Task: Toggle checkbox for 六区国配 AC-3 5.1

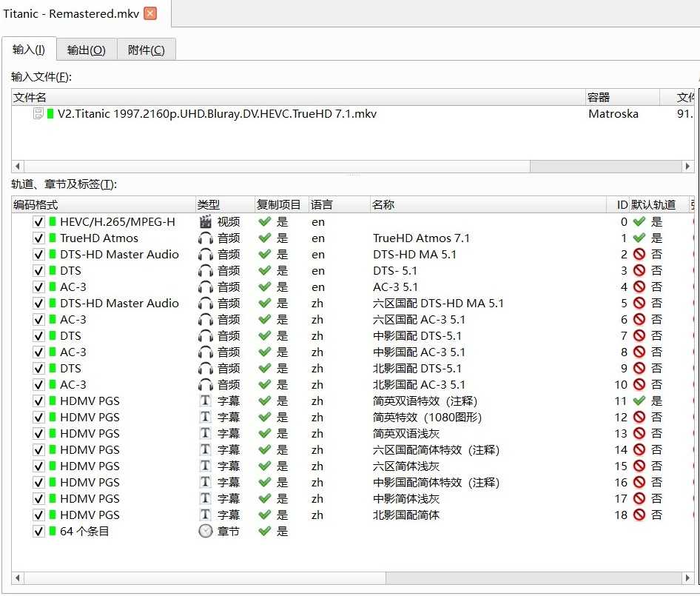Action: tap(38, 319)
